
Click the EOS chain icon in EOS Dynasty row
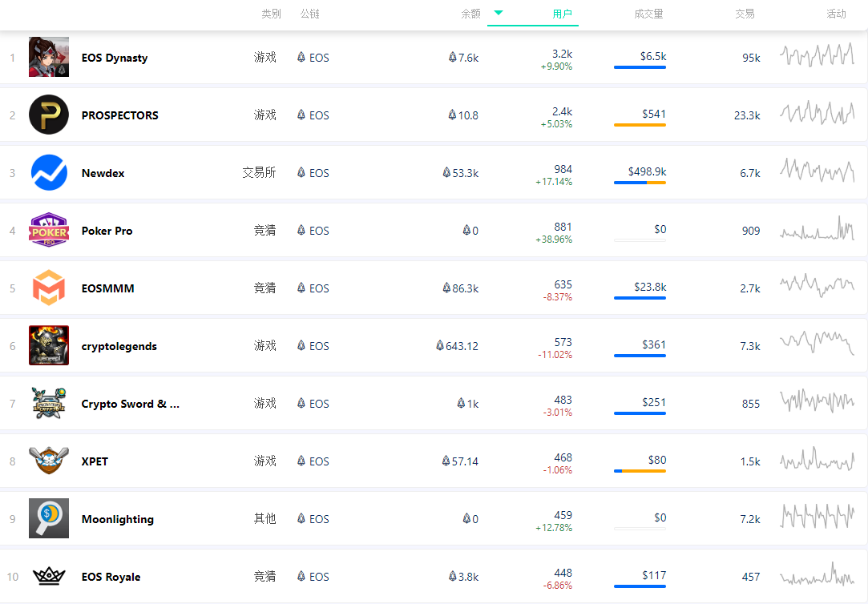coord(301,57)
